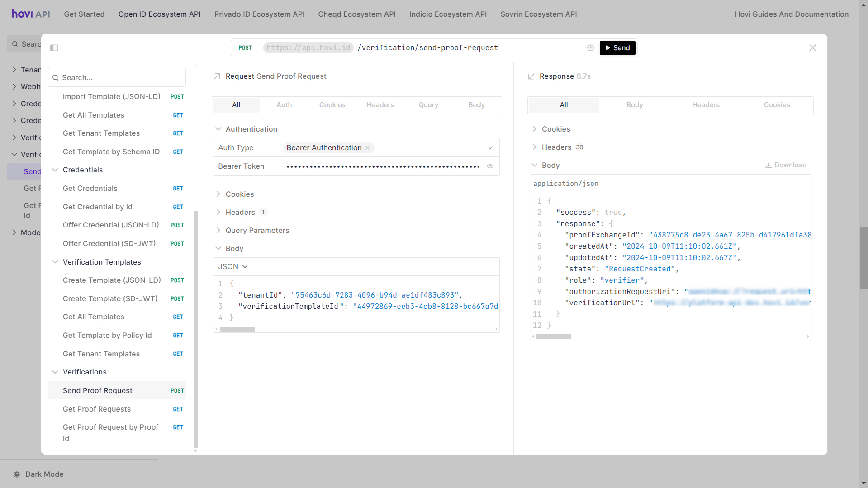Open the JSON body format dropdown
The width and height of the screenshot is (868, 488).
233,267
